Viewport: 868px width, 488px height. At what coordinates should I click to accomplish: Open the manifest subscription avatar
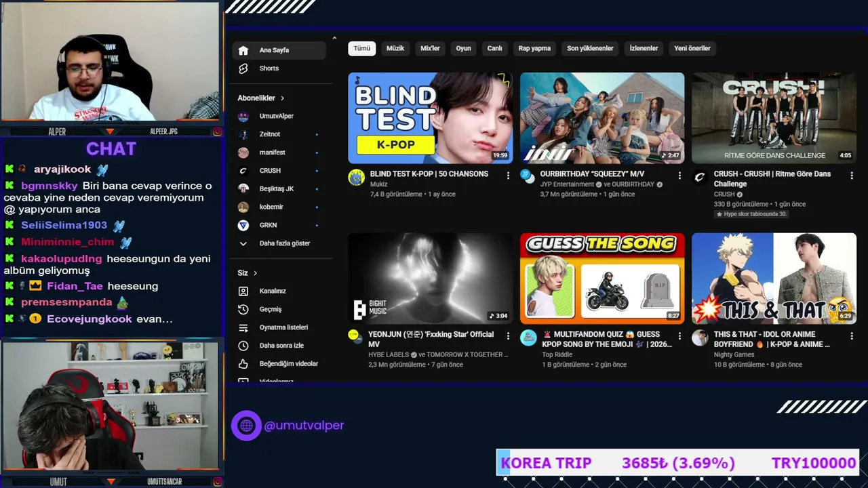tap(243, 152)
